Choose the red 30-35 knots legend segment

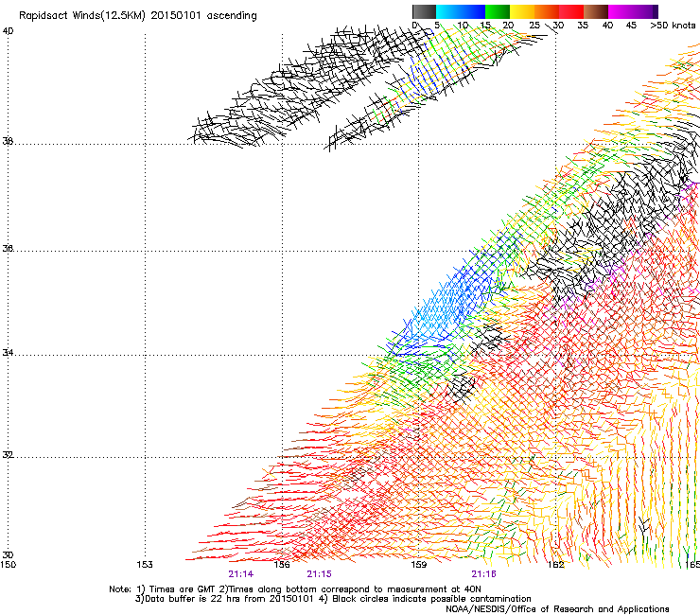coord(571,11)
